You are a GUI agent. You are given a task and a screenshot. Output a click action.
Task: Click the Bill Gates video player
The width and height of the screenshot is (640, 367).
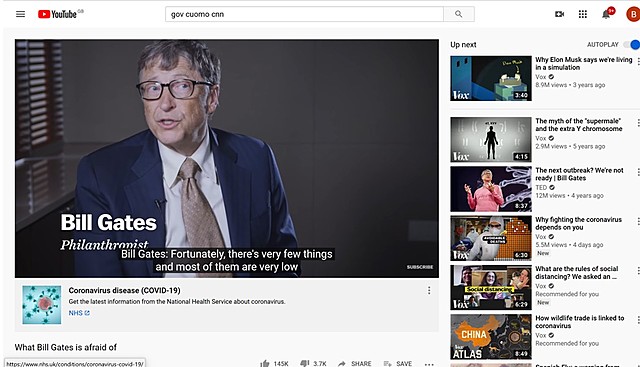point(227,158)
